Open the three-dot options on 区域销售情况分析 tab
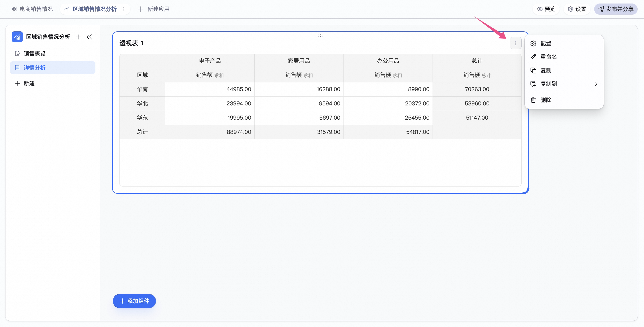This screenshot has height=327, width=644. coord(123,9)
